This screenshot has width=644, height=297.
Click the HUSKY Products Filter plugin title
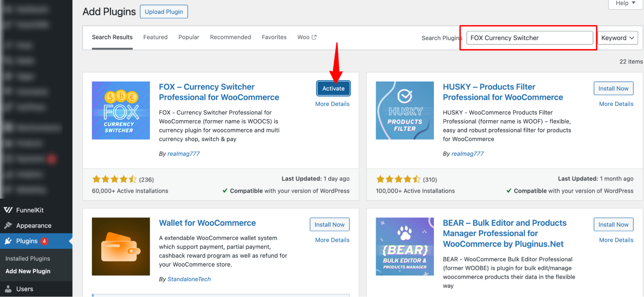click(x=503, y=92)
